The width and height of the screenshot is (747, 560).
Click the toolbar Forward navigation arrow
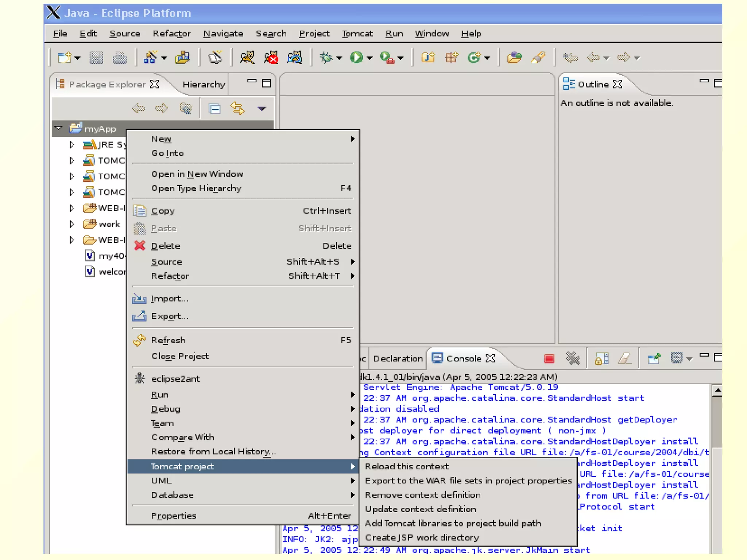pyautogui.click(x=623, y=58)
